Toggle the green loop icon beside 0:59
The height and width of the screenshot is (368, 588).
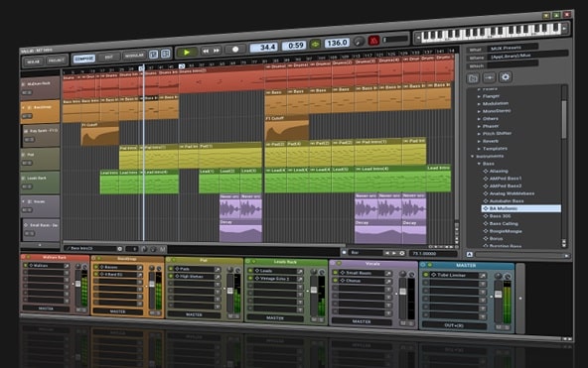[315, 45]
